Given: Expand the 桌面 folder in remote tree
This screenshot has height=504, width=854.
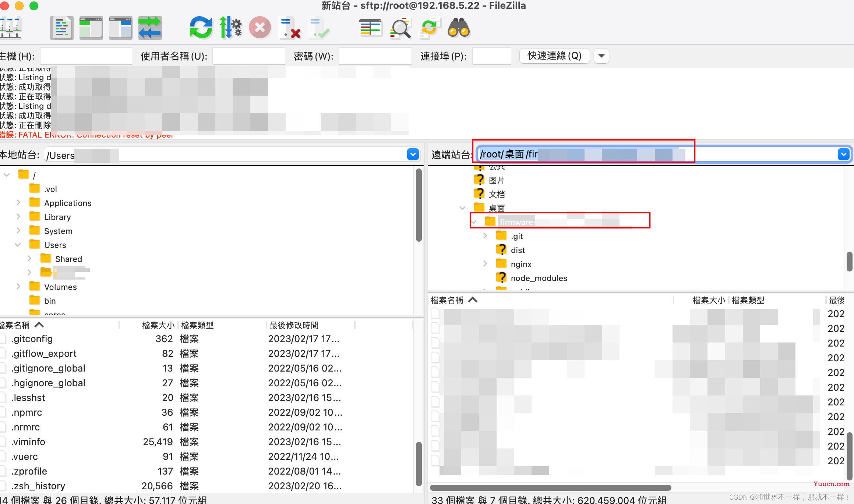Looking at the screenshot, I should (x=463, y=207).
